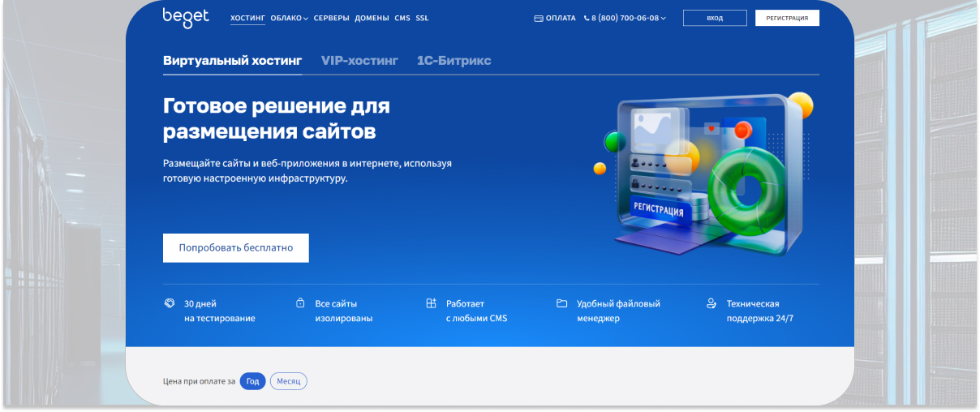This screenshot has height=412, width=980.
Task: Click the payment card icon beside ОПЛАТА
Action: point(539,18)
